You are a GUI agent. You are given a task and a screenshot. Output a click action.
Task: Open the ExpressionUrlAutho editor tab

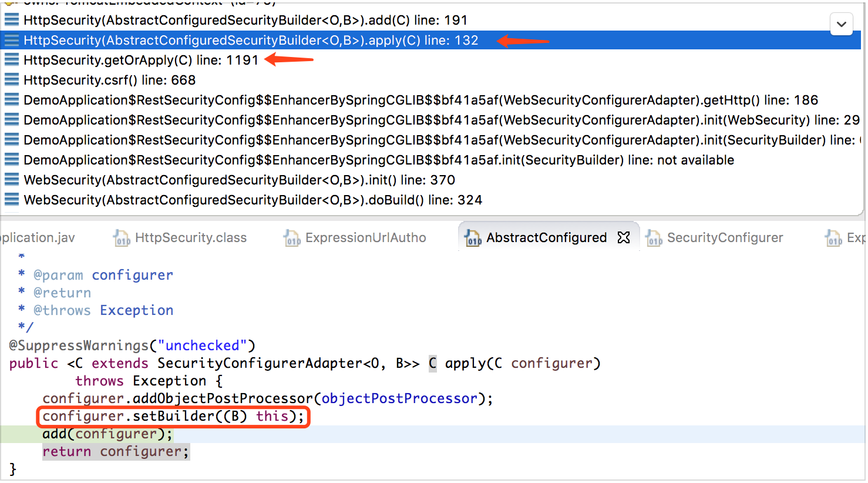click(x=365, y=238)
